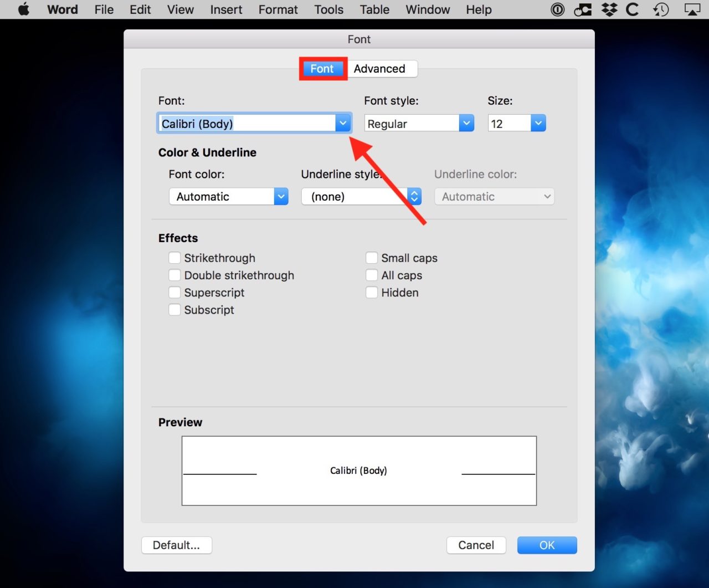Open the Apple menu
Image resolution: width=709 pixels, height=588 pixels.
click(23, 9)
